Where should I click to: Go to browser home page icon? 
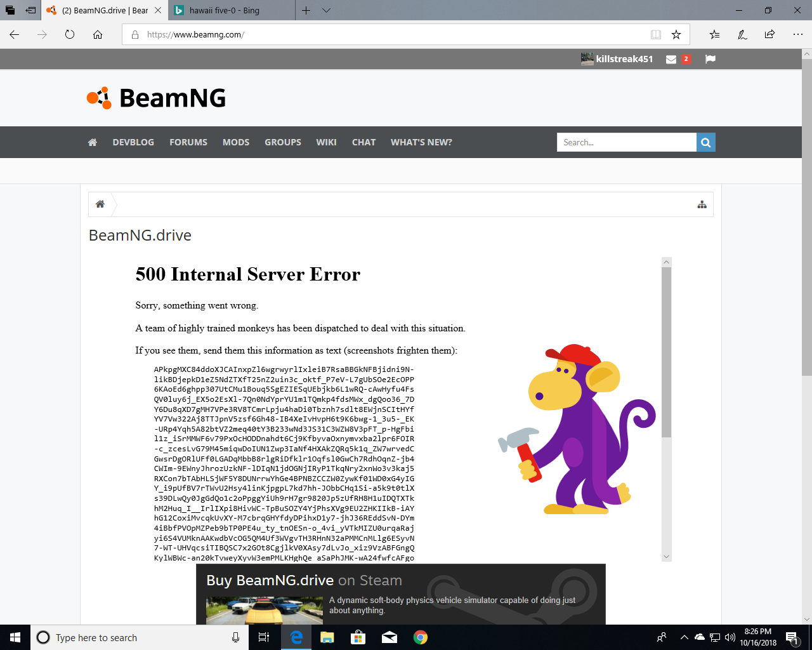pos(98,34)
